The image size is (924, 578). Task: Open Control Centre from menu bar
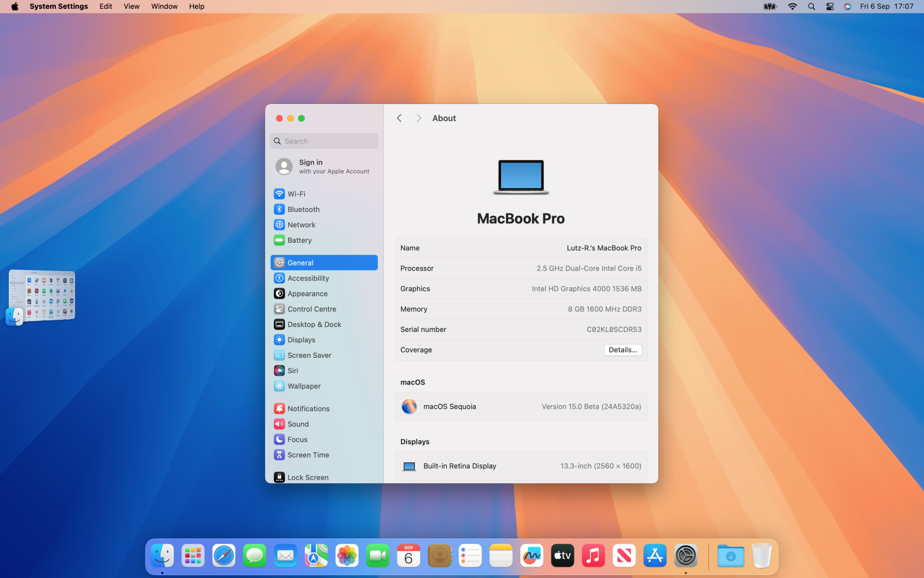(x=830, y=6)
